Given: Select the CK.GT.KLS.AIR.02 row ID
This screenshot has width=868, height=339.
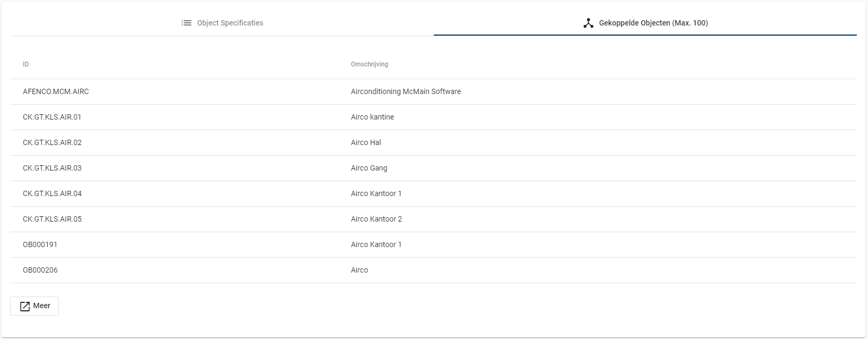Looking at the screenshot, I should click(52, 142).
